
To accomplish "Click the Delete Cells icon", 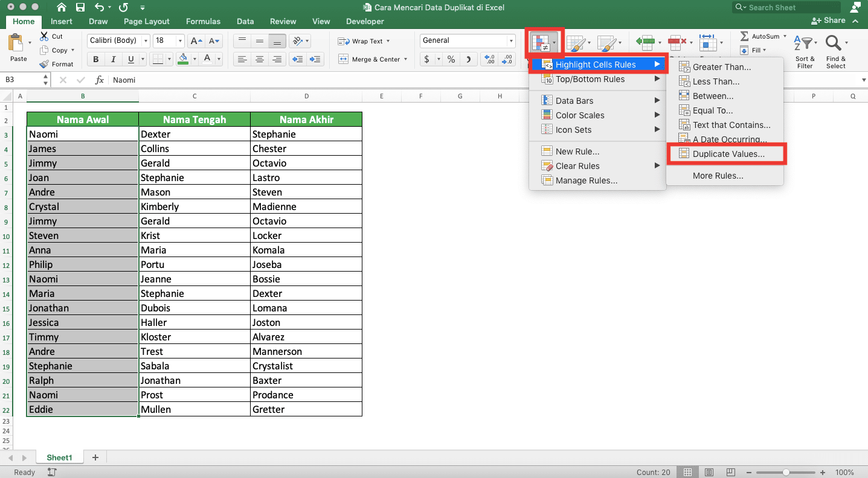I will click(x=675, y=42).
